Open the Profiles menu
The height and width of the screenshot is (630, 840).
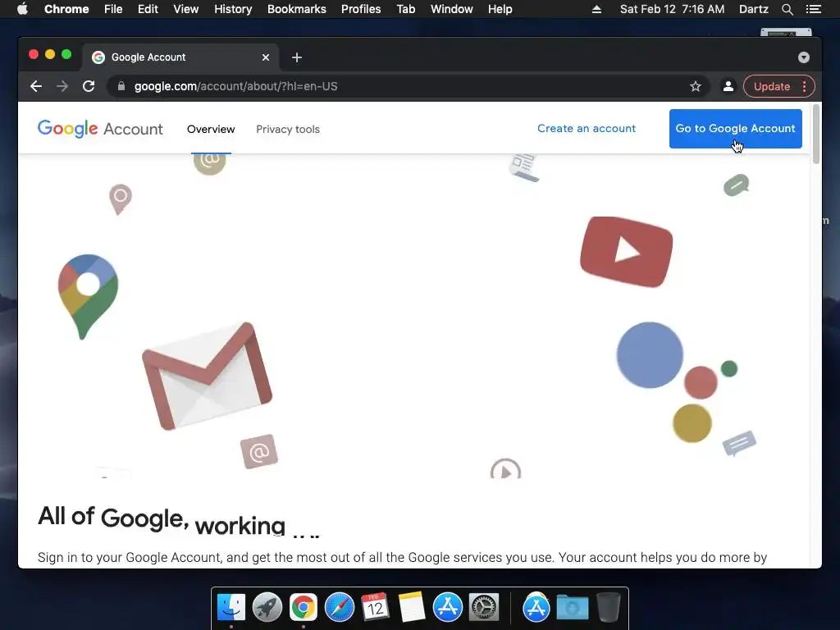pyautogui.click(x=361, y=9)
